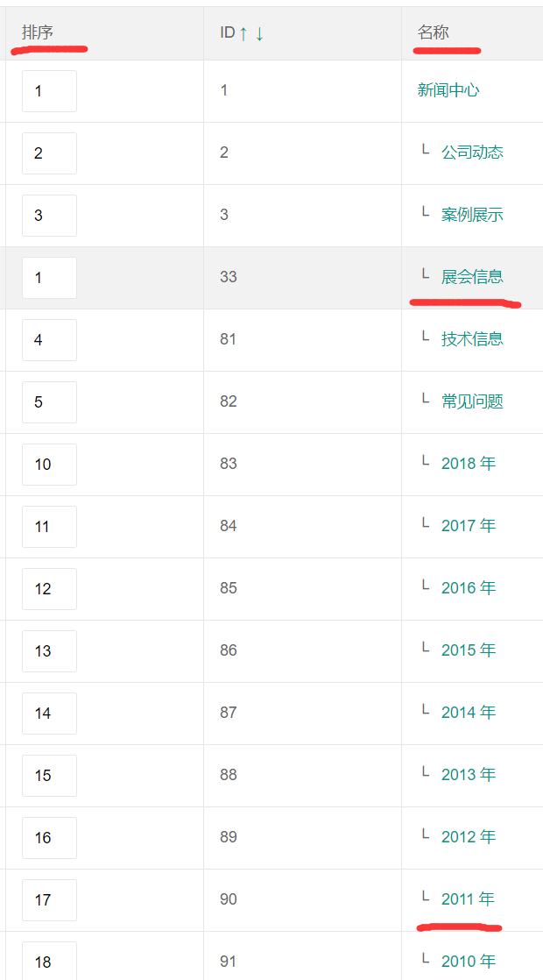Screen dimensions: 543x980
Task: Open the 2018 年 category link
Action: click(468, 464)
